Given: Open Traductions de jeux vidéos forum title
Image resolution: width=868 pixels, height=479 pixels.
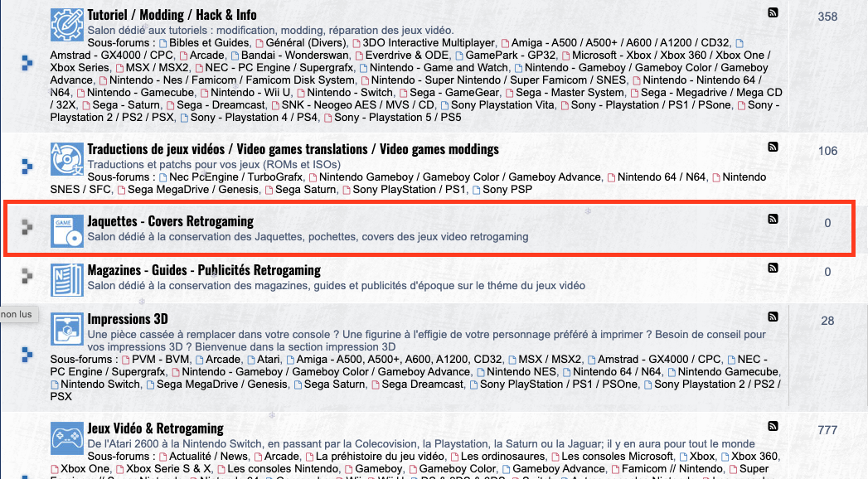Looking at the screenshot, I should click(293, 149).
